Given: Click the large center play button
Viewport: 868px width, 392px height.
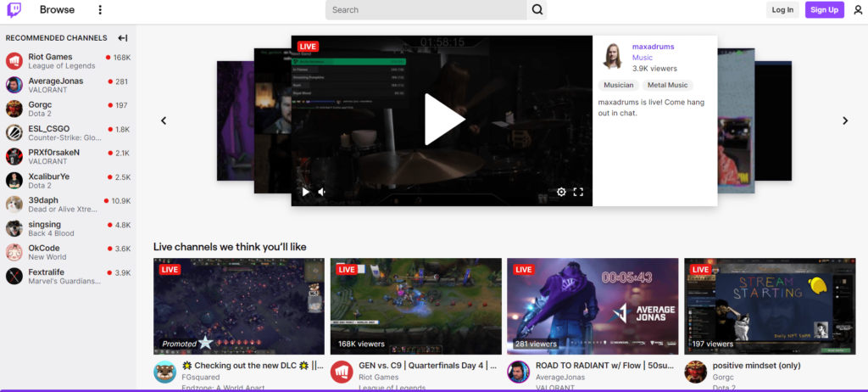Looking at the screenshot, I should point(443,119).
